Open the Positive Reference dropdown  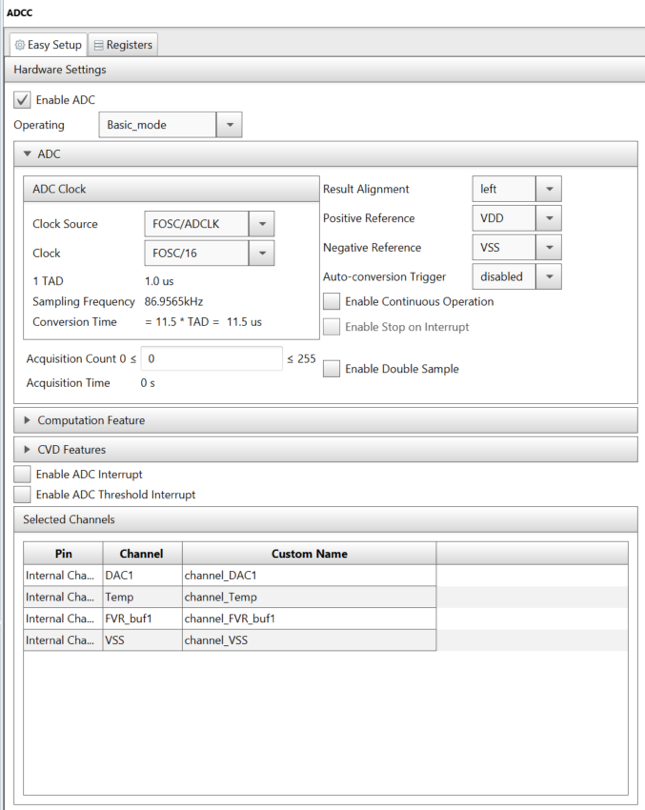click(549, 218)
